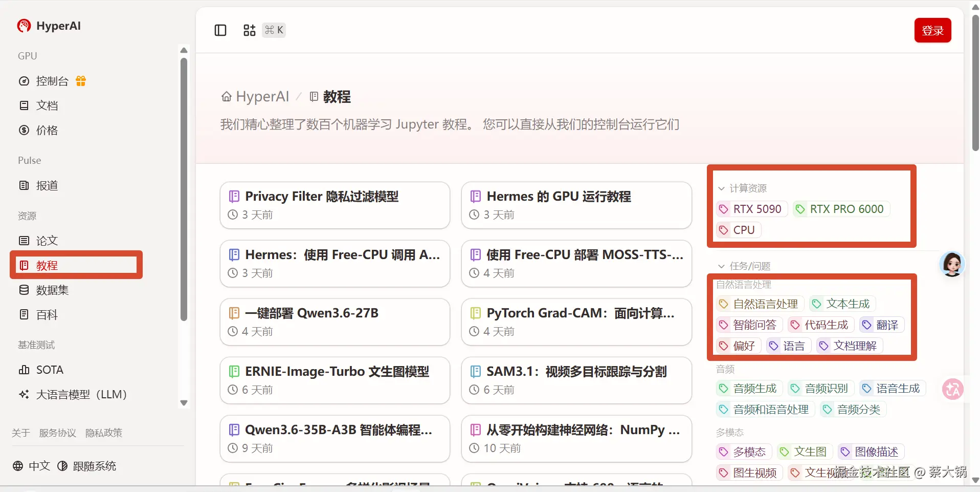Click the red 登录 button

pos(932,30)
